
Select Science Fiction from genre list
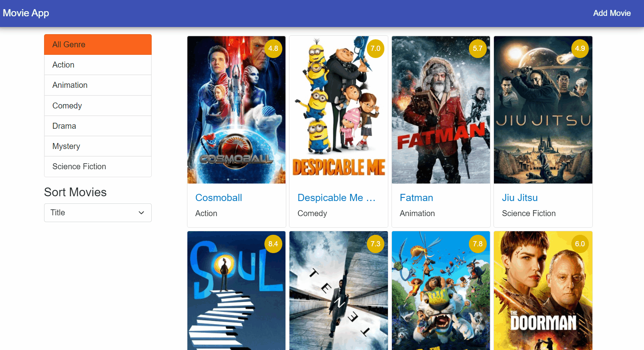pos(98,166)
